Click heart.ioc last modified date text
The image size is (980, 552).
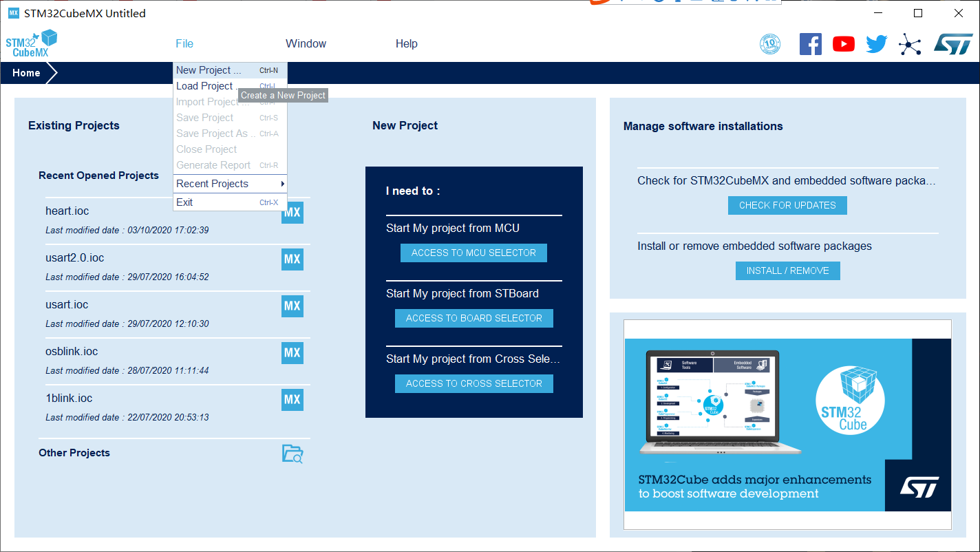[127, 230]
